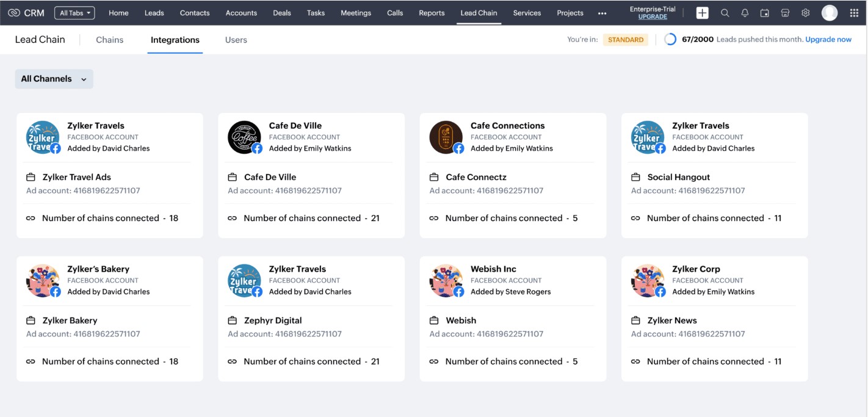Click the briefcase icon beside Zephyr Digital

tap(232, 321)
